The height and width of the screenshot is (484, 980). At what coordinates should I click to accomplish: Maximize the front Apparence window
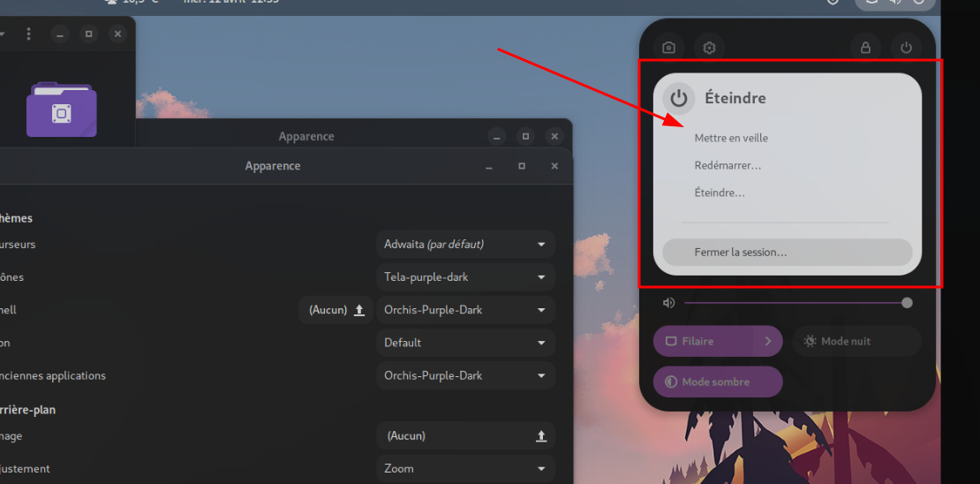(x=522, y=166)
